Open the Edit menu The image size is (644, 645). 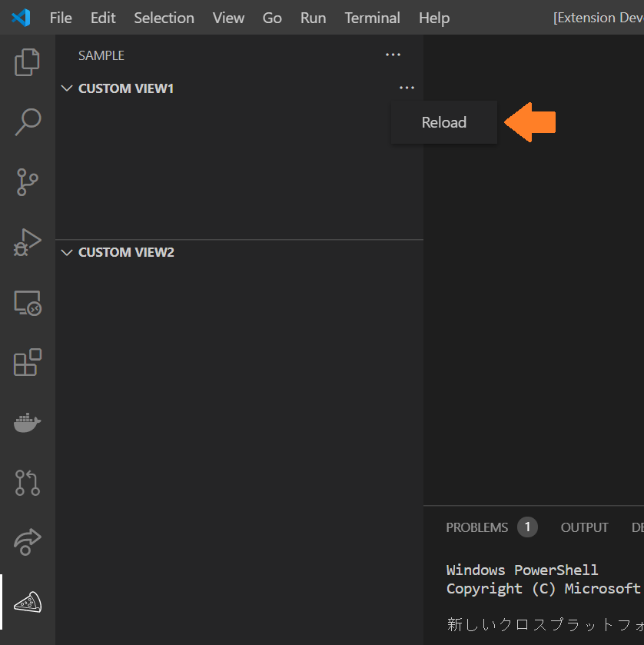pos(103,18)
